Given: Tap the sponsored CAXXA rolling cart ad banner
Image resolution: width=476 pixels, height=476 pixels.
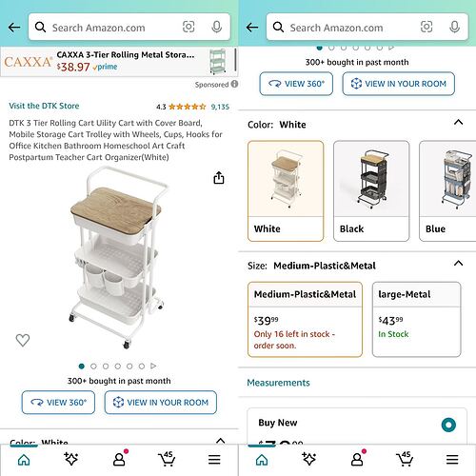Looking at the screenshot, I should pyautogui.click(x=119, y=62).
